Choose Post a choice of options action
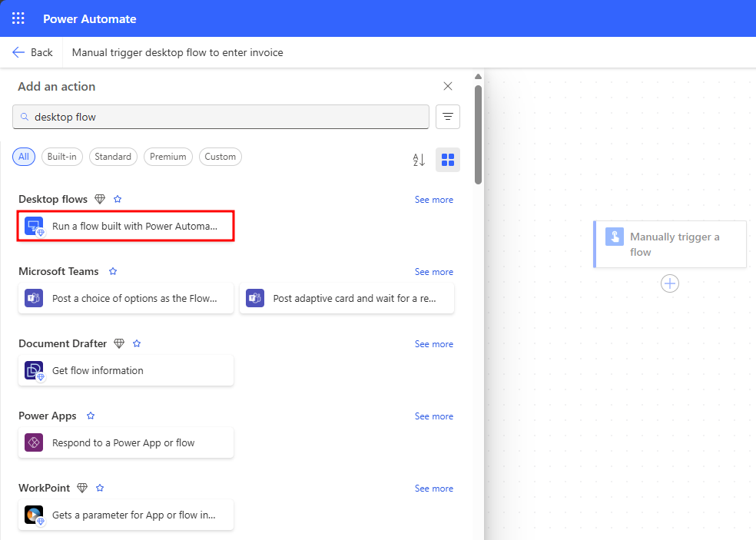756x540 pixels. 126,299
